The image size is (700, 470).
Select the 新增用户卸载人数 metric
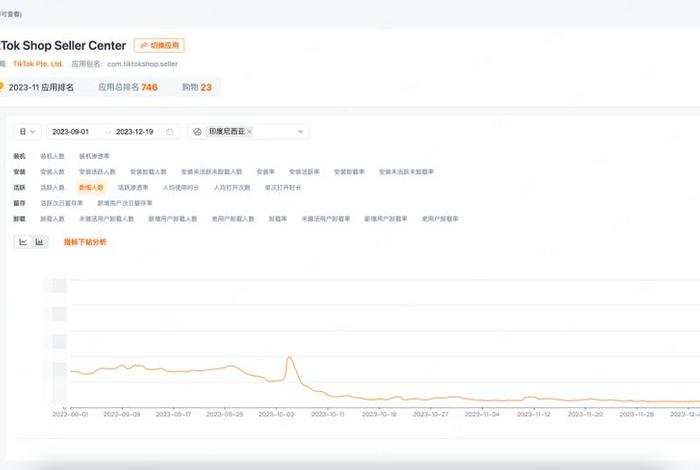tap(173, 219)
